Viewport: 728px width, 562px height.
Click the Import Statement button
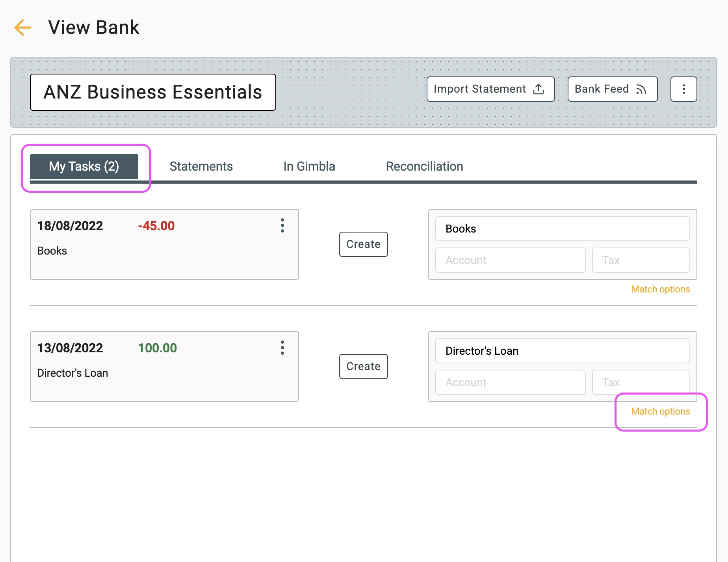click(490, 89)
